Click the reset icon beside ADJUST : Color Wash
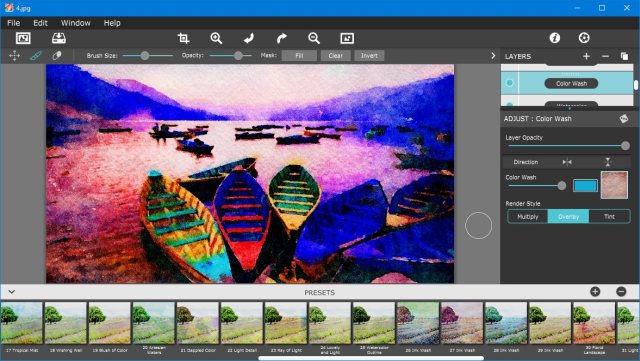The width and height of the screenshot is (640, 361). pos(624,119)
